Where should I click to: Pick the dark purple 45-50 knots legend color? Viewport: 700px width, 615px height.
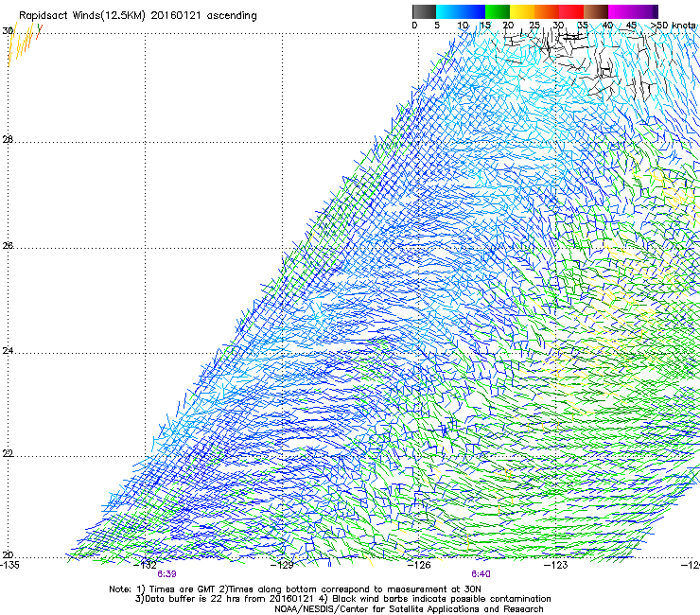point(645,11)
